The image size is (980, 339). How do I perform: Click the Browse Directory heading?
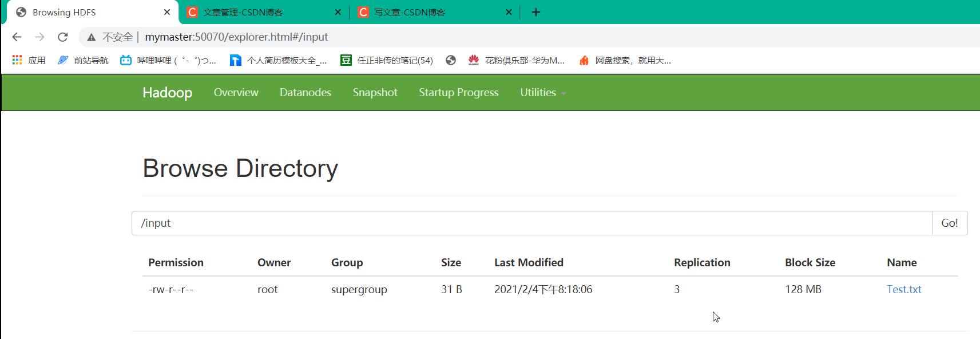pos(240,168)
